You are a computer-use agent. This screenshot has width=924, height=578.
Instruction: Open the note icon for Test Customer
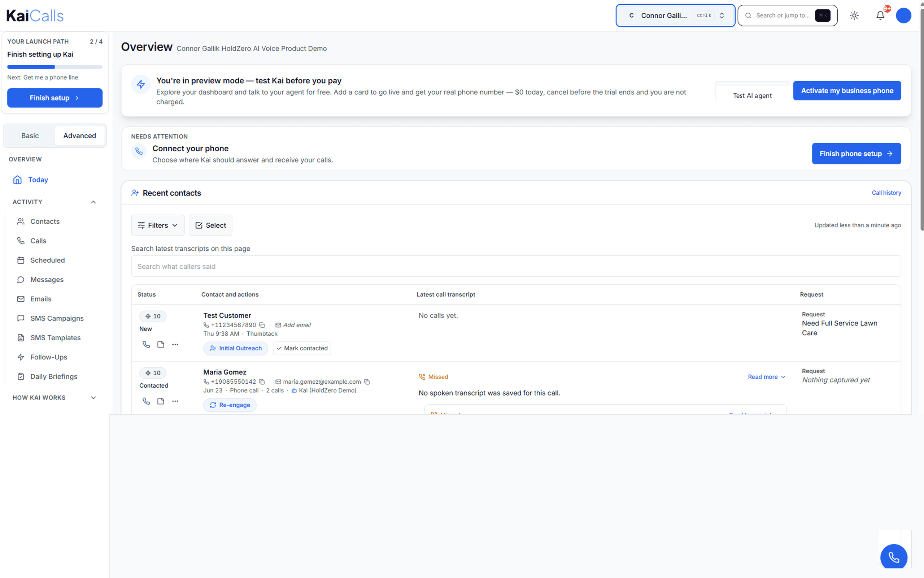tap(161, 344)
